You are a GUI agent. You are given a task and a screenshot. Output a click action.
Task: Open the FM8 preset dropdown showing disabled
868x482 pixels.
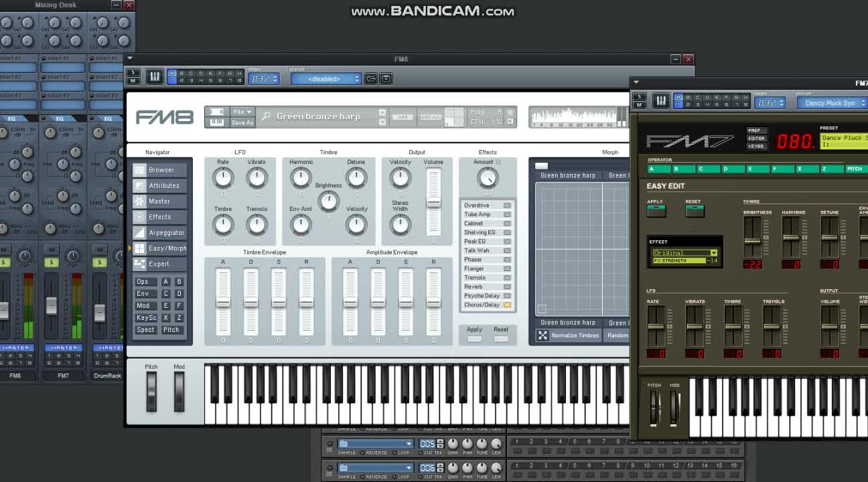(x=325, y=79)
